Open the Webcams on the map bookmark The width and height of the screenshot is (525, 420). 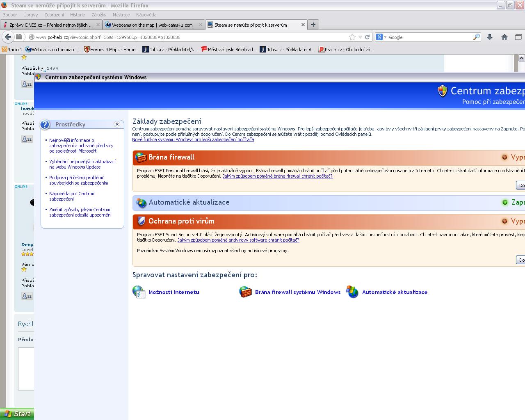53,50
